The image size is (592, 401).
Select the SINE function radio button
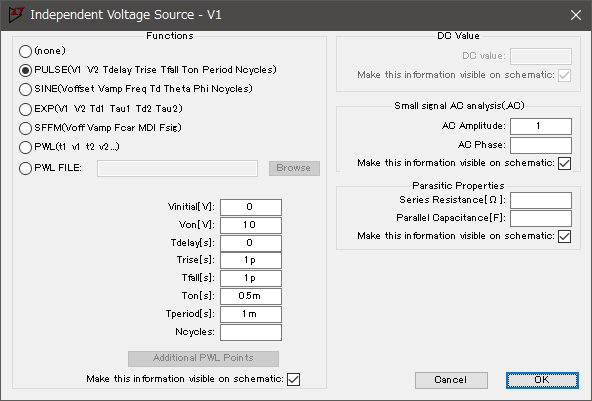(x=25, y=89)
